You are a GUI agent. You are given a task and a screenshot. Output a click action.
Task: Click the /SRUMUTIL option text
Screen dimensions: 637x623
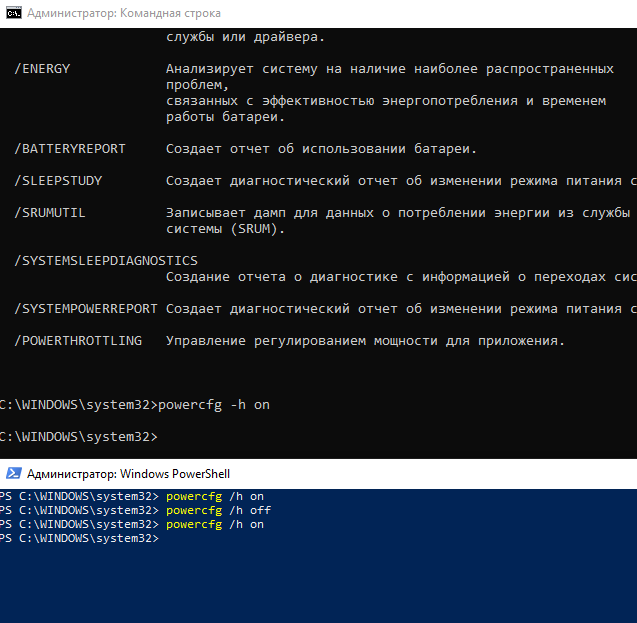50,213
